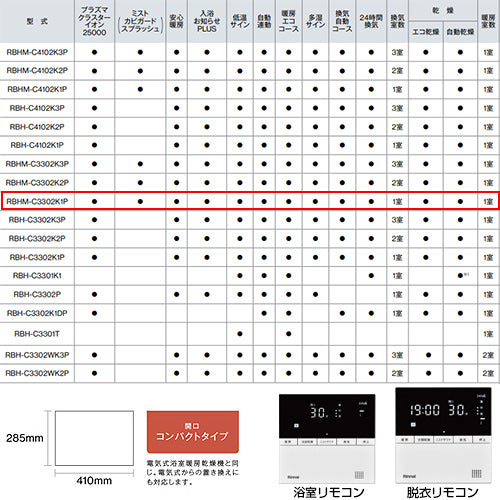Viewport: 500px width, 500px height.
Task: Select model name RBHM-C4102K3P
Action: click(x=37, y=52)
